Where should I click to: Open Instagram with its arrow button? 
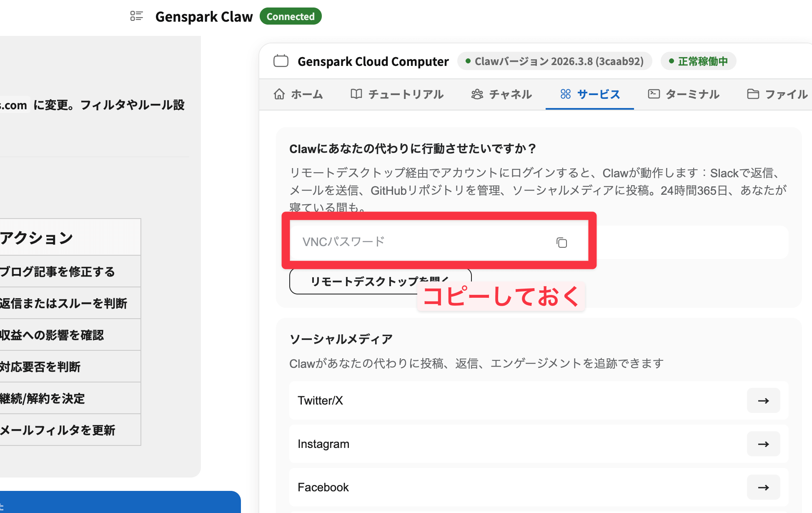763,444
